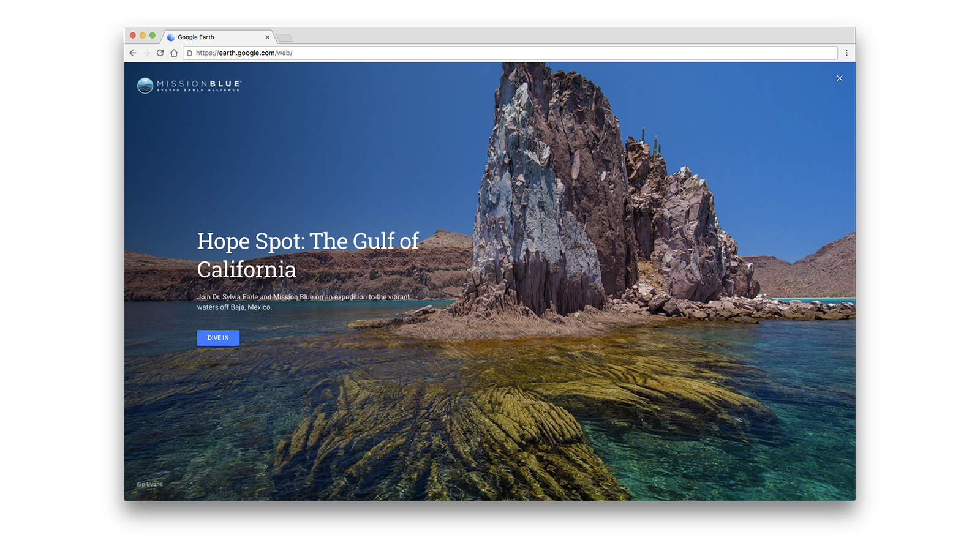Reload the Google Earth page
This screenshot has height=551, width=980.
click(x=160, y=53)
